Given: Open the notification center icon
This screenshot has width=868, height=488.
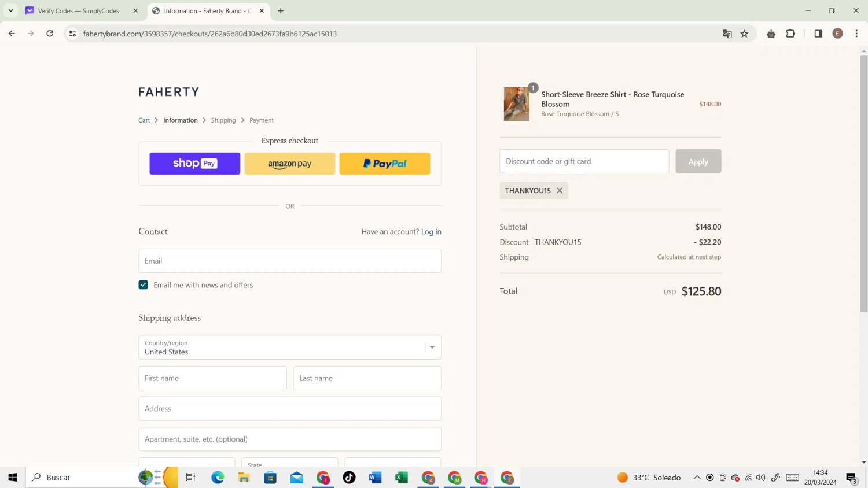Looking at the screenshot, I should point(851,478).
